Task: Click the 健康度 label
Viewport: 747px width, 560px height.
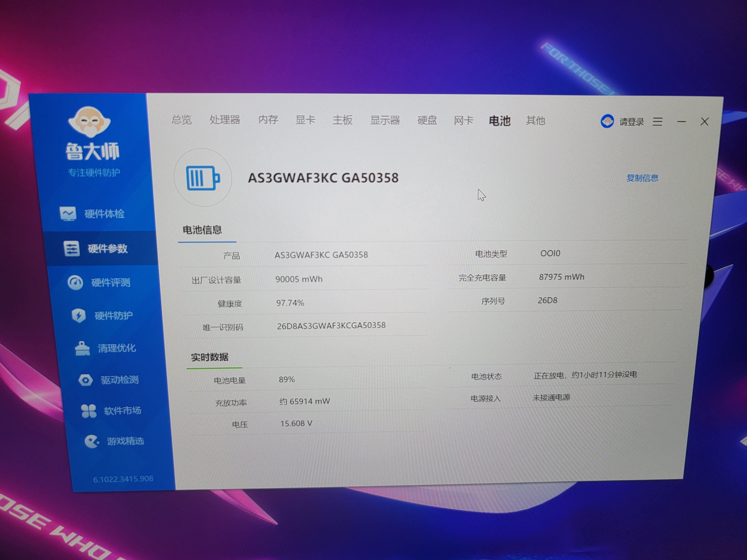Action: [230, 304]
